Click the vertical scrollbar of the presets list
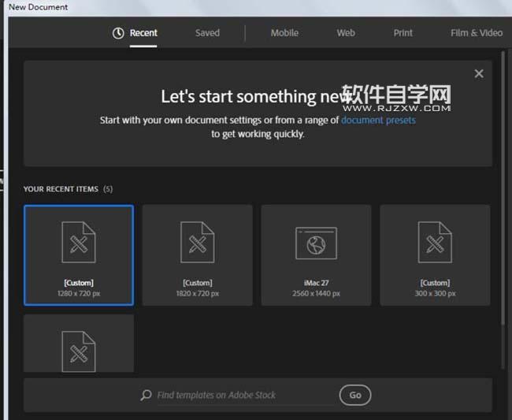Screen dimensions: 512x420 [503, 188]
